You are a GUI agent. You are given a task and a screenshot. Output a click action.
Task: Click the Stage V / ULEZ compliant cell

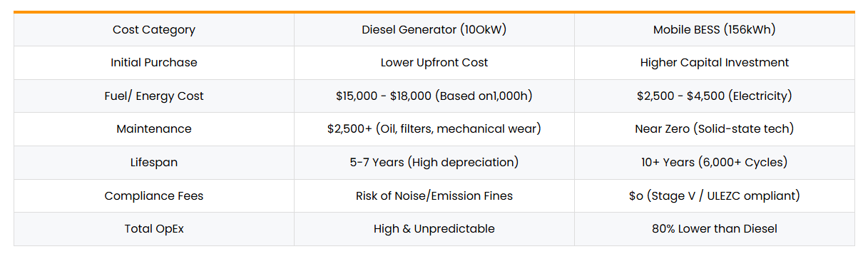(715, 195)
